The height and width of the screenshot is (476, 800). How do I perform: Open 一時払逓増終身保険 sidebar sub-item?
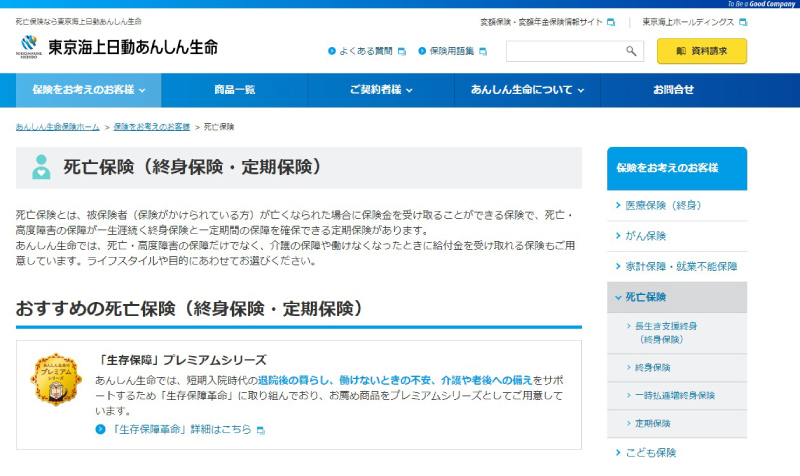pos(677,395)
